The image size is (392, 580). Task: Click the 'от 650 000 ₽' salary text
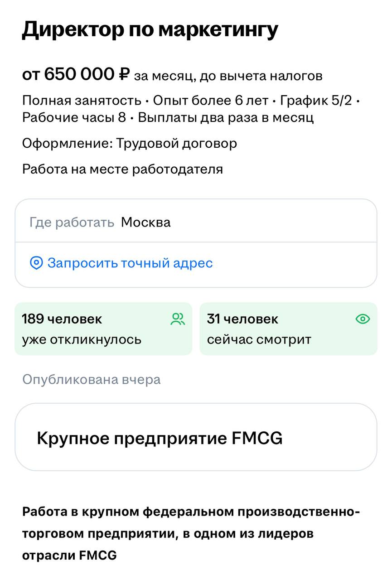click(x=76, y=74)
